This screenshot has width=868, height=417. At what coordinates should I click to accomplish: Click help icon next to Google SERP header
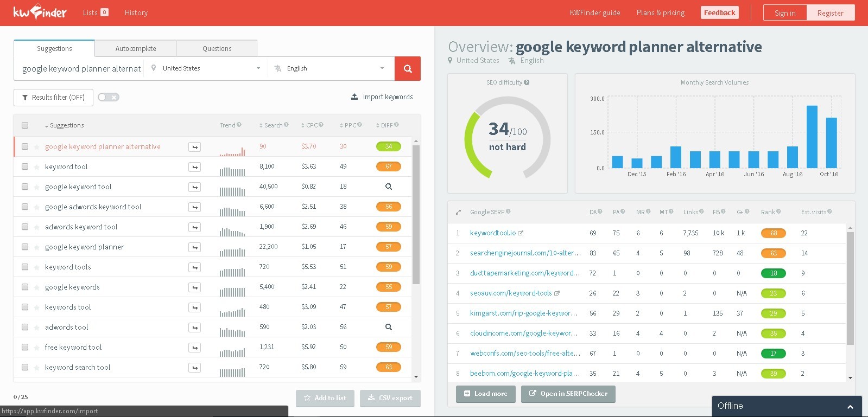click(x=508, y=211)
